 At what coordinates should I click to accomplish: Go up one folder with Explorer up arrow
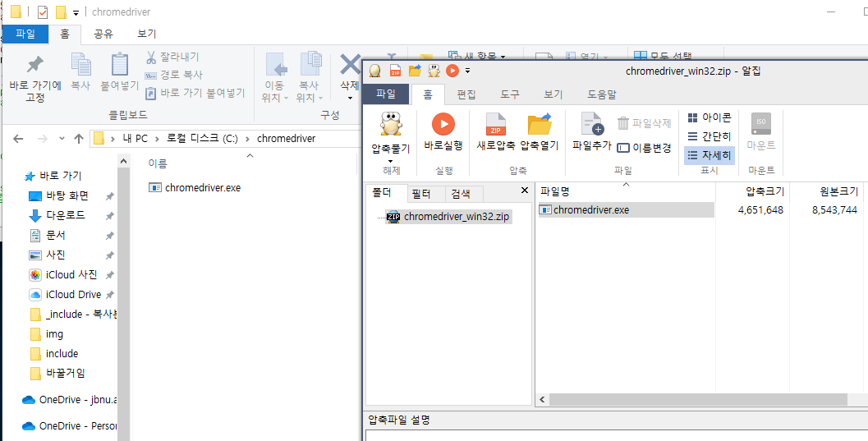[x=79, y=138]
